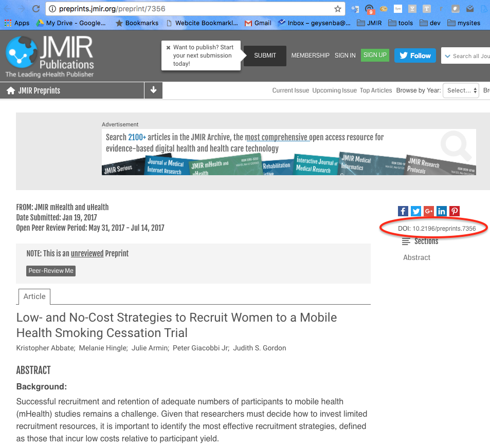This screenshot has height=448, width=490.
Task: Close the 'Want to publish' popup
Action: pos(168,48)
